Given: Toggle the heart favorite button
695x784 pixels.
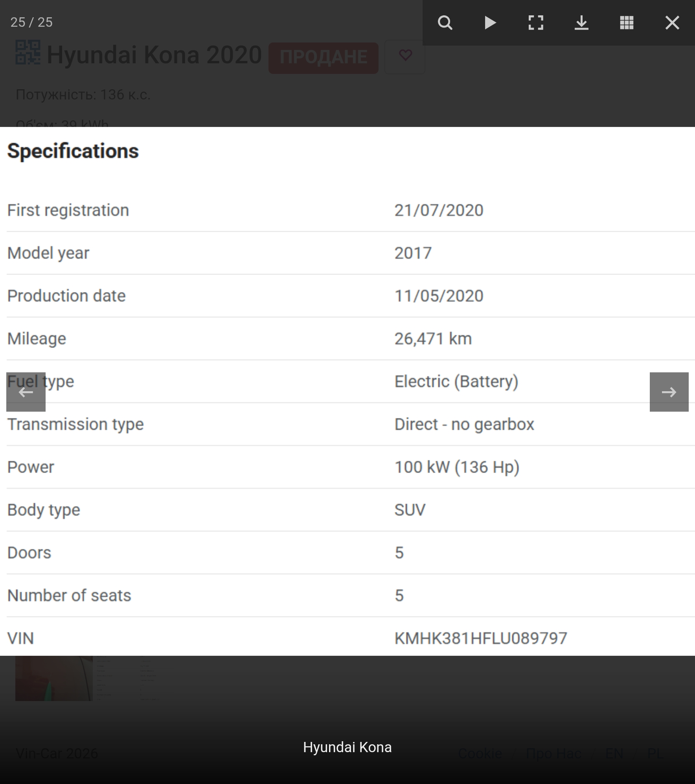Looking at the screenshot, I should click(405, 56).
